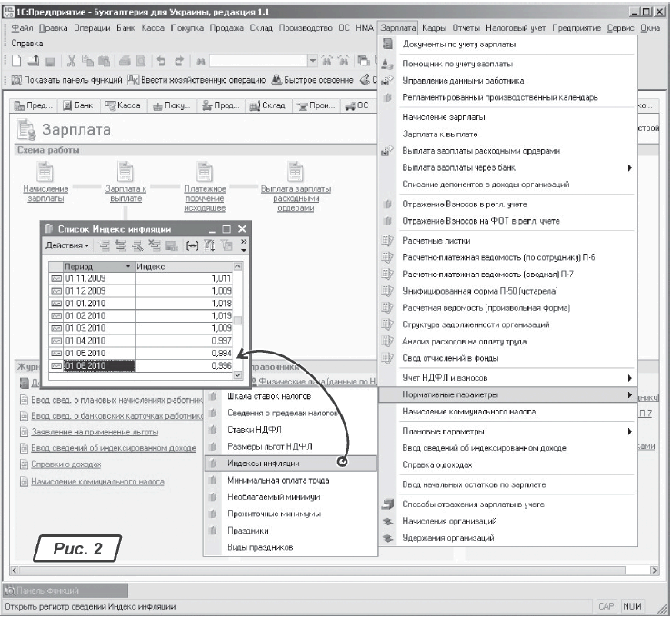Viewport: 672px width, 619px height.
Task: Click the document icon above Зарплата к выплате
Action: point(125,172)
